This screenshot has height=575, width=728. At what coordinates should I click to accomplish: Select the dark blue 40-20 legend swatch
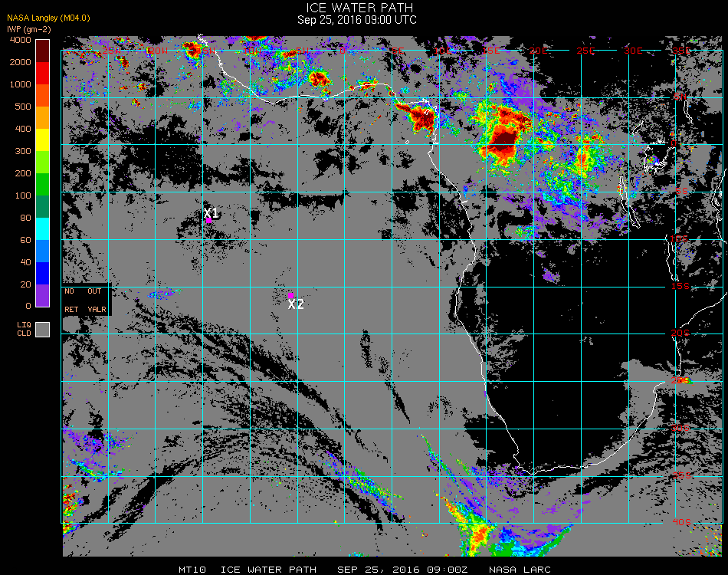(43, 274)
